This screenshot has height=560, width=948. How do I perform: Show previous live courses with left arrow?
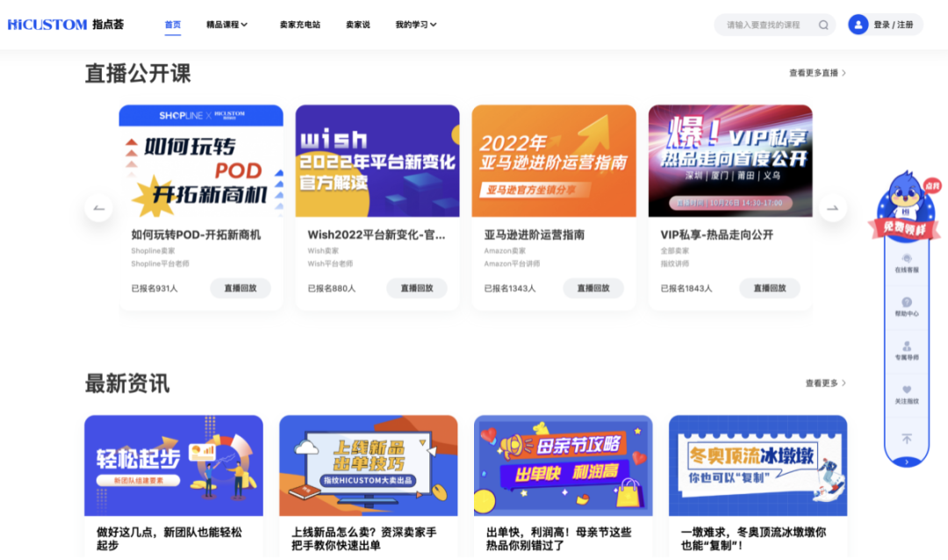click(x=98, y=208)
